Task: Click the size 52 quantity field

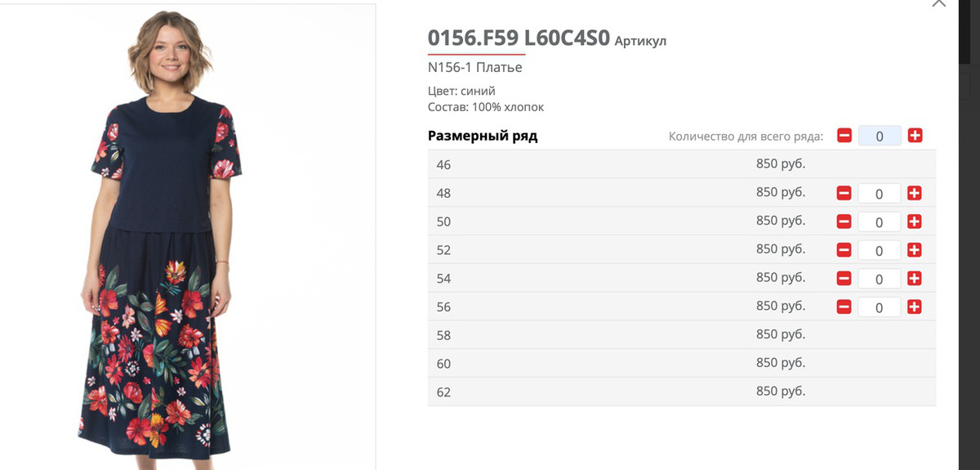Action: [x=880, y=250]
